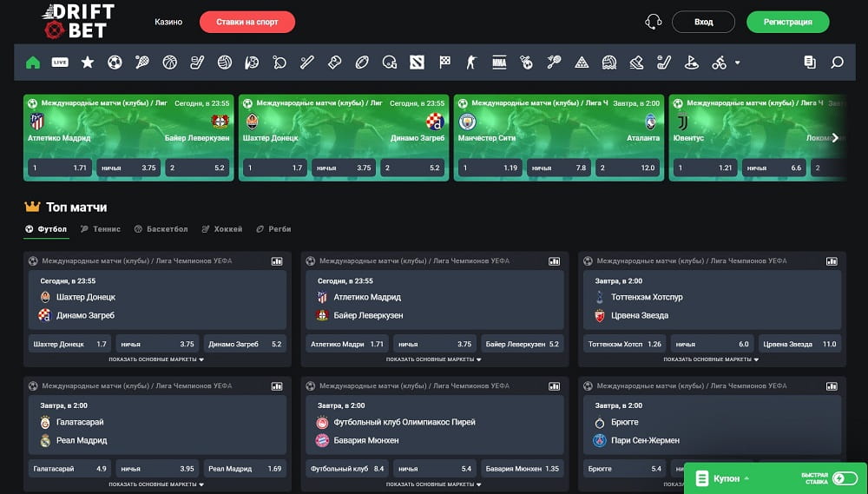Select the basketball sport icon
Screen dimensions: 868x494
click(x=169, y=63)
